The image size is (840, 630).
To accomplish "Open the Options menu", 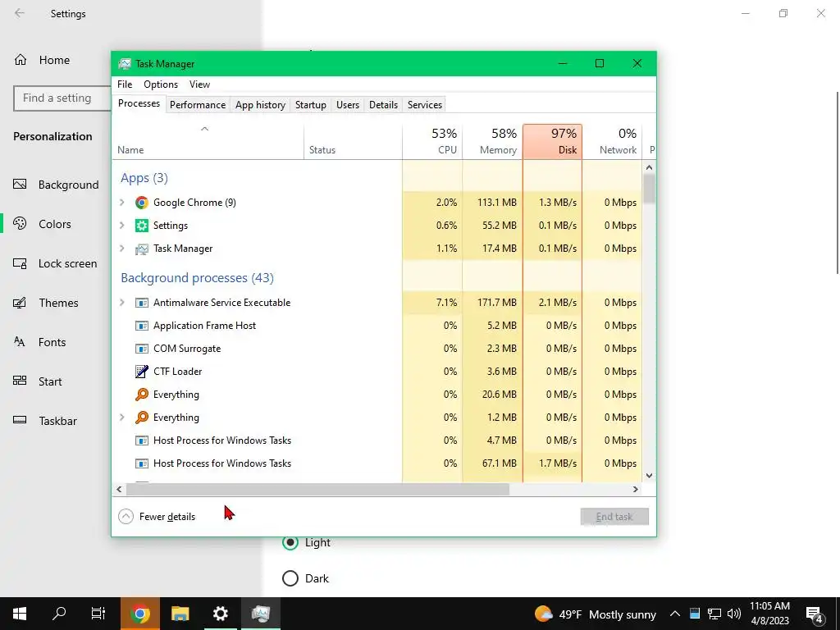I will [161, 84].
